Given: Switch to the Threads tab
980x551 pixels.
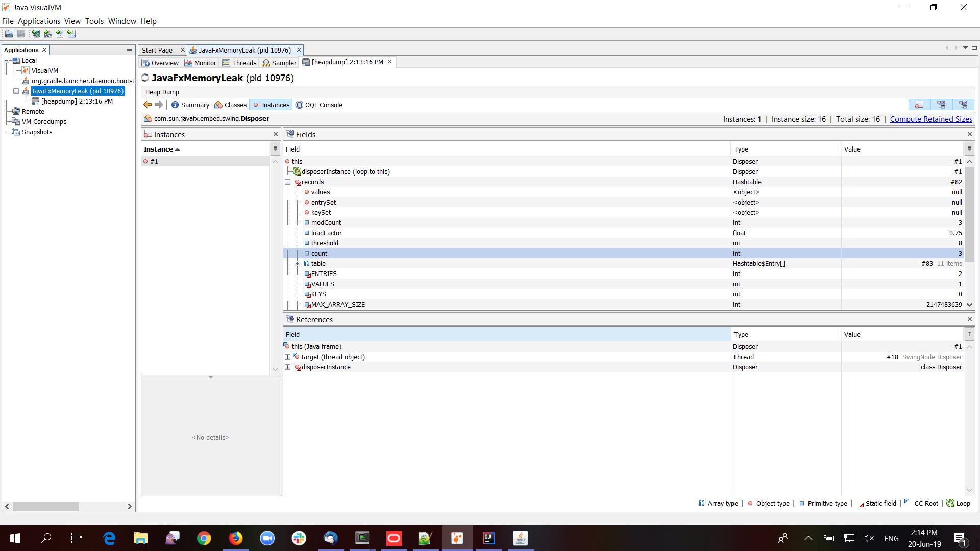Looking at the screenshot, I should (239, 63).
